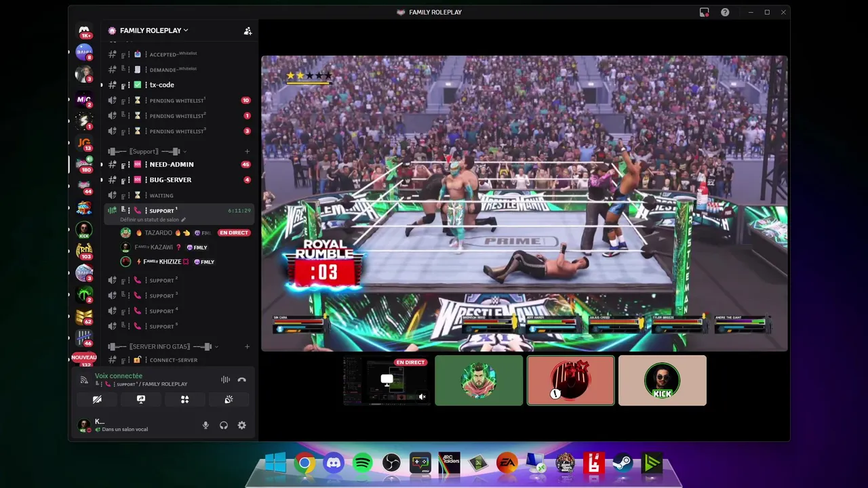The width and height of the screenshot is (868, 488).
Task: Open the ACCEPTED Whitelist channel
Action: click(x=180, y=54)
